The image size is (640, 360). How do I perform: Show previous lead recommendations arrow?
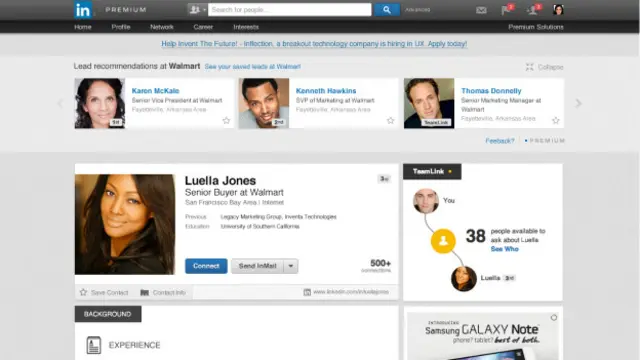pyautogui.click(x=60, y=103)
